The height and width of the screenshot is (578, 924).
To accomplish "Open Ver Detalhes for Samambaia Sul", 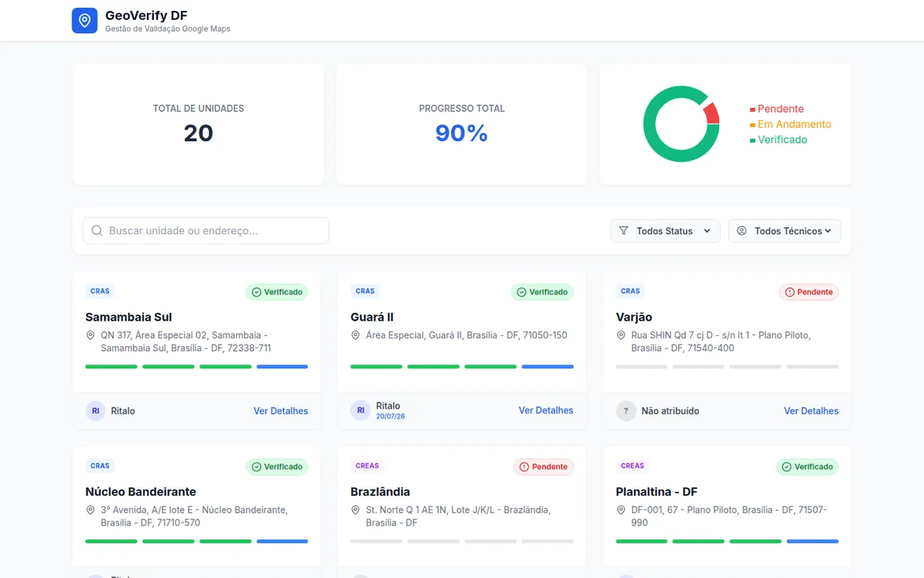I will click(x=281, y=411).
